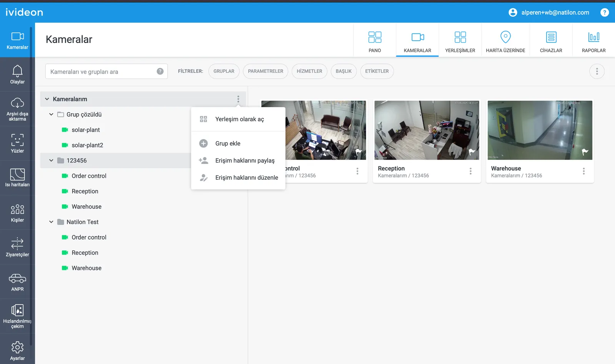This screenshot has height=364, width=615.
Task: Toggle the PARAMETRELER filter chip
Action: click(265, 71)
